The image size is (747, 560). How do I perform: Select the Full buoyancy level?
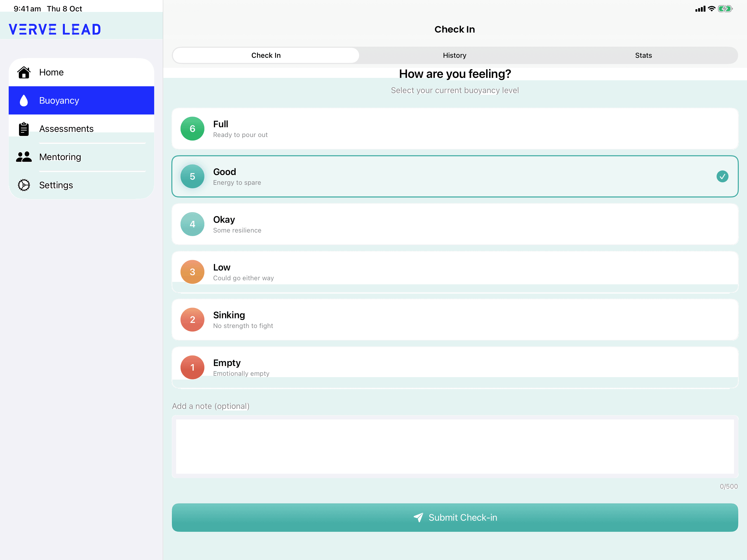point(455,129)
